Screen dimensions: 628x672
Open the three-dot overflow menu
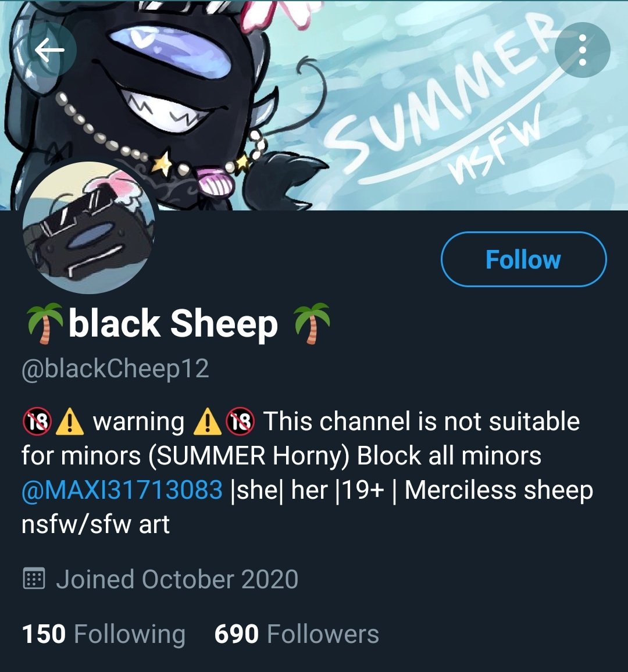[582, 50]
